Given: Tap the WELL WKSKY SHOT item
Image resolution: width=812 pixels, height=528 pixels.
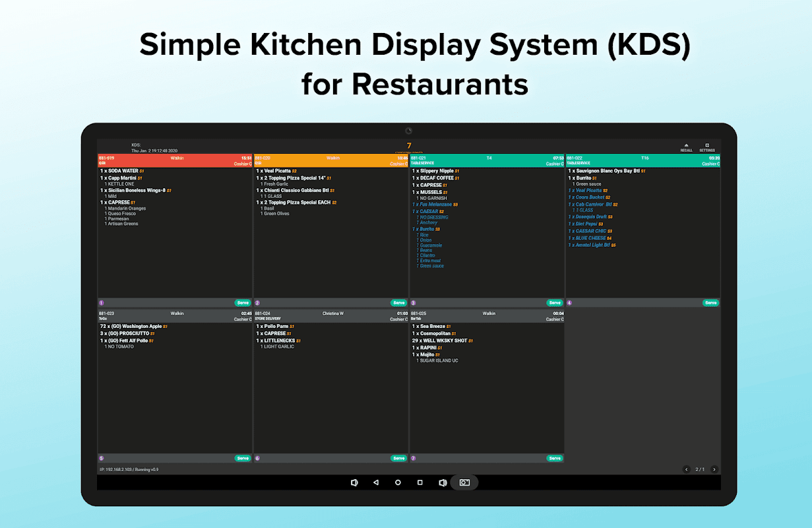Looking at the screenshot, I should tap(443, 341).
